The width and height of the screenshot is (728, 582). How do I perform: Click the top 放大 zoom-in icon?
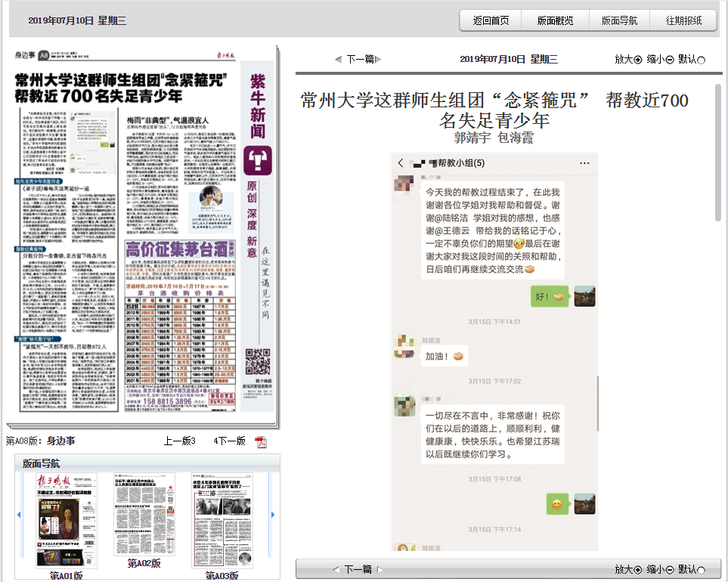(637, 60)
